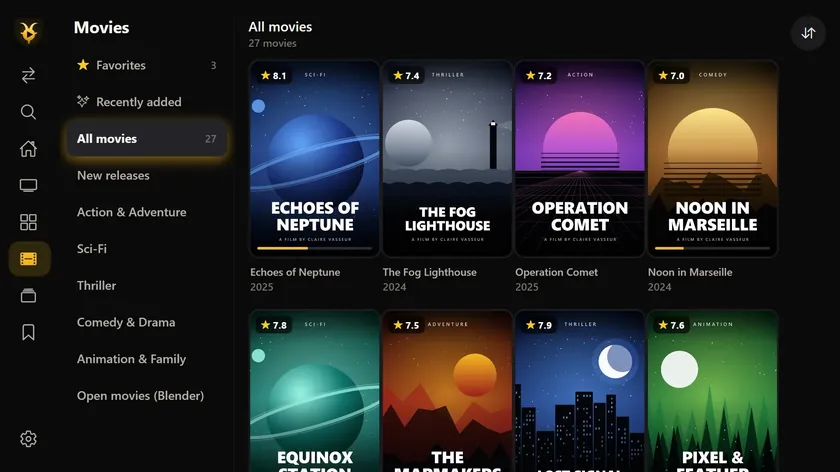Click the Noon in Marseille title text
Screen dimensions: 840x472
(x=690, y=272)
